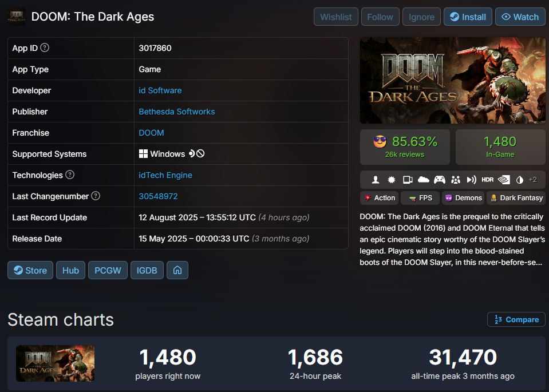Click the Follow button
549x392 pixels.
coord(380,17)
